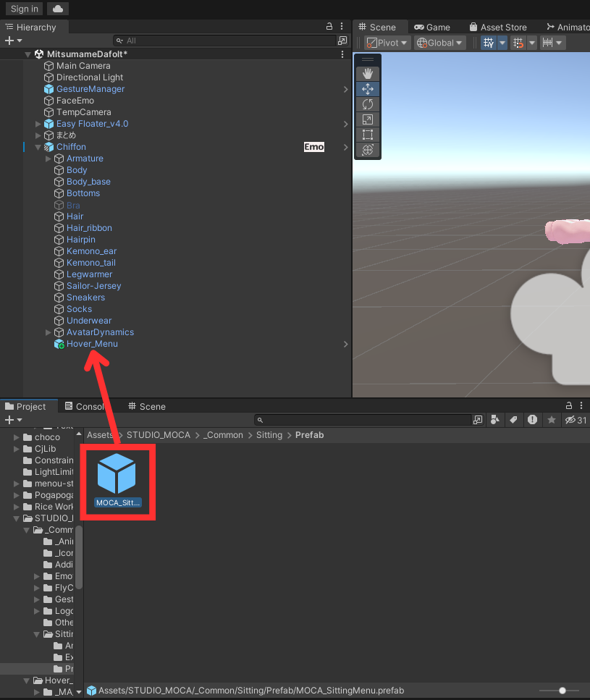The image size is (590, 700).
Task: Select the combined Transform tool
Action: pos(368,150)
